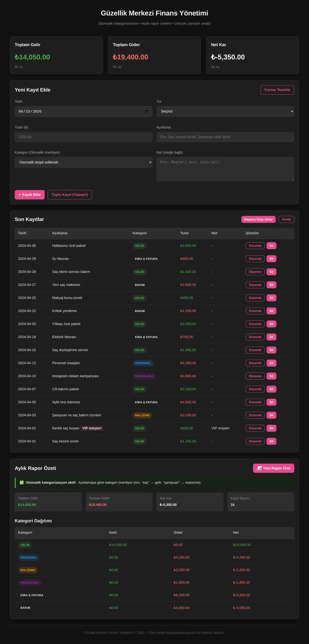Open the date picker calendar icon
The width and height of the screenshot is (309, 644).
147,112
